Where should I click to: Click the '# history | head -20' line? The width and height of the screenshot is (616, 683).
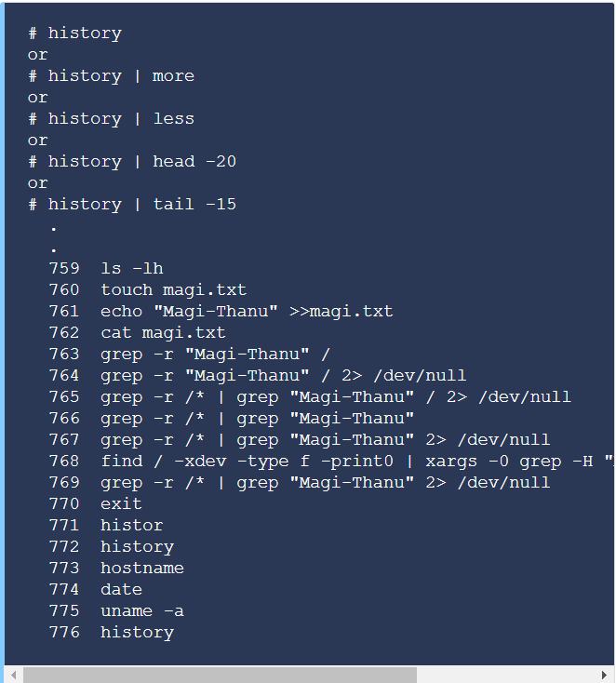[x=132, y=162]
